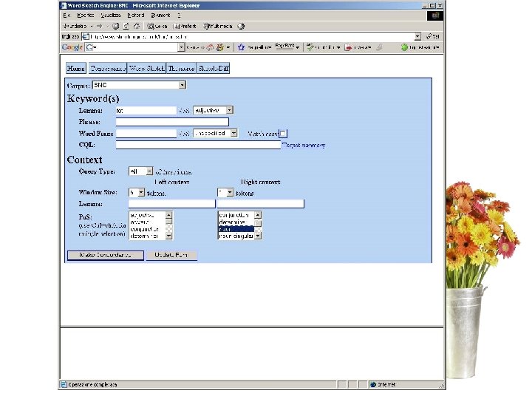This screenshot has height=399, width=532.
Task: Click scroll-down arrow of left context PoS list
Action: [x=168, y=236]
